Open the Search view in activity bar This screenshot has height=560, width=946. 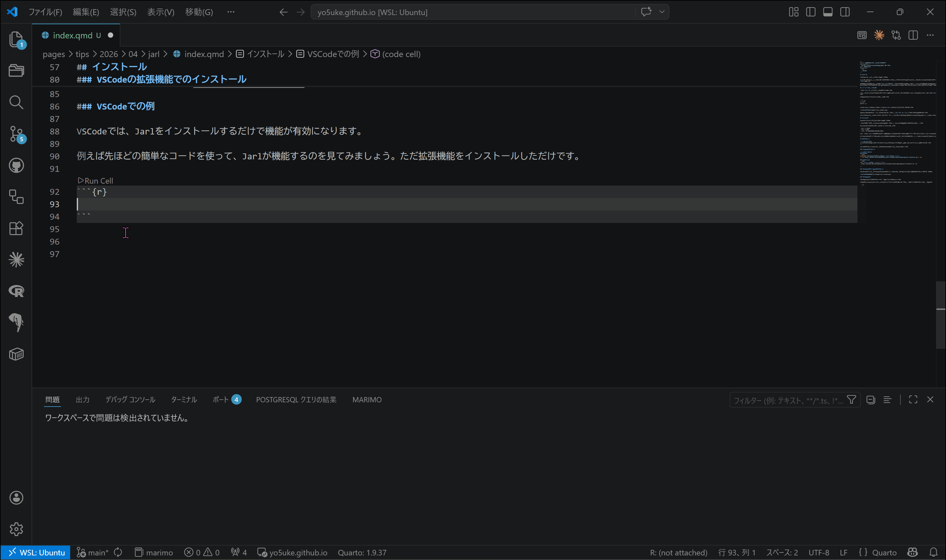(x=16, y=102)
